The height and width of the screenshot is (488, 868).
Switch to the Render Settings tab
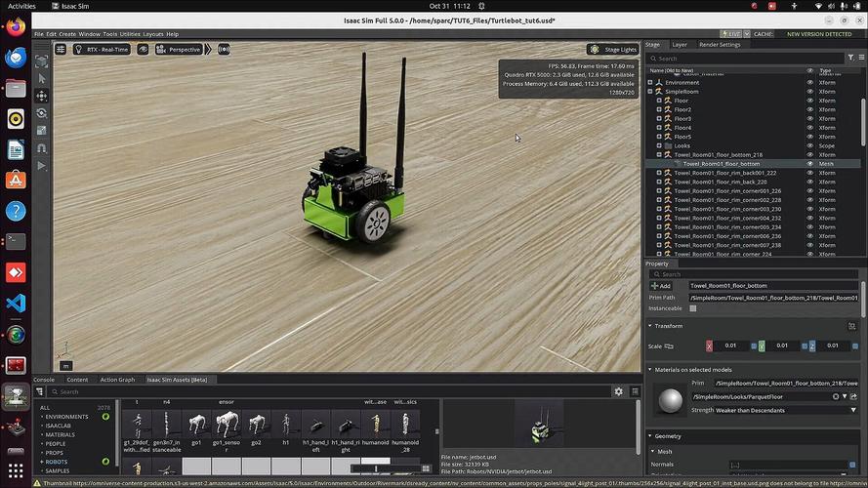720,44
